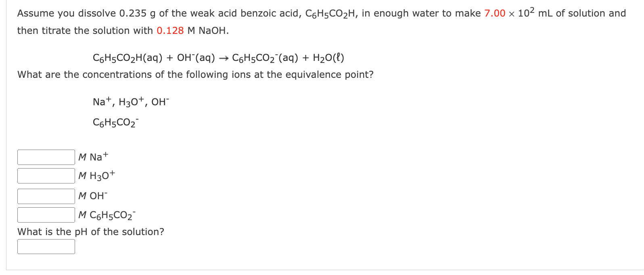644x275 pixels.
Task: Click the pH answer input box
Action: click(x=46, y=246)
